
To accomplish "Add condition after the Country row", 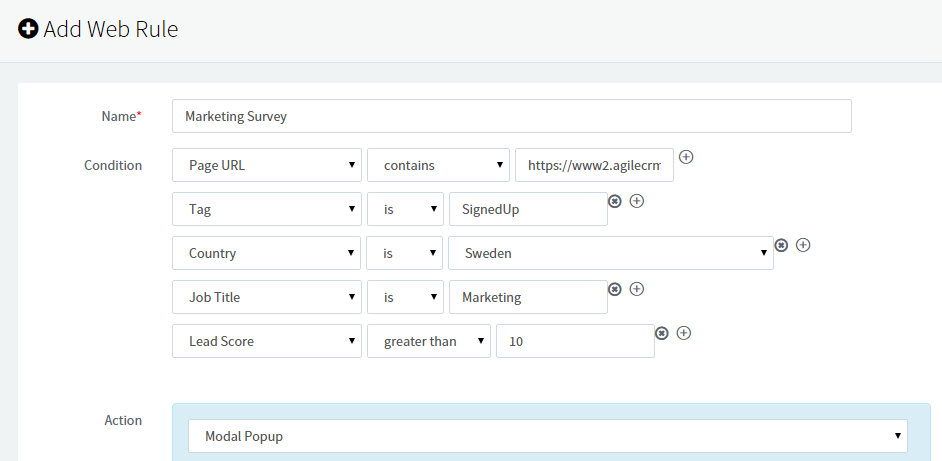I will (x=803, y=245).
